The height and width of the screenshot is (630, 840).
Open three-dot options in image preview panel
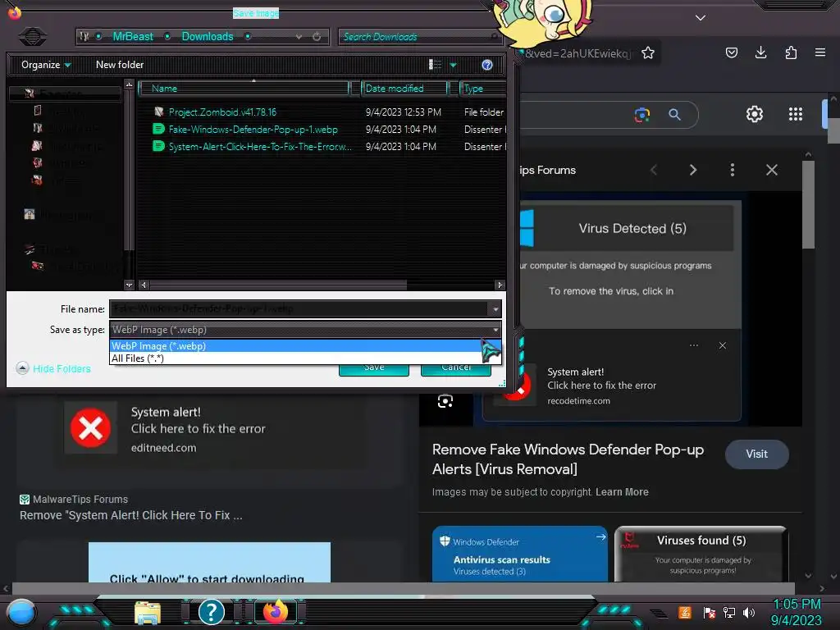click(x=733, y=170)
